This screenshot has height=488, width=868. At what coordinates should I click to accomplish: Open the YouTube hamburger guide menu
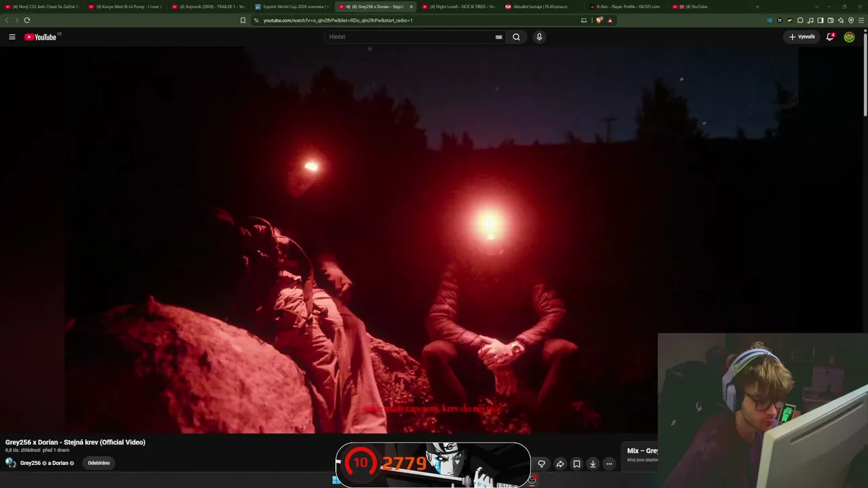12,37
